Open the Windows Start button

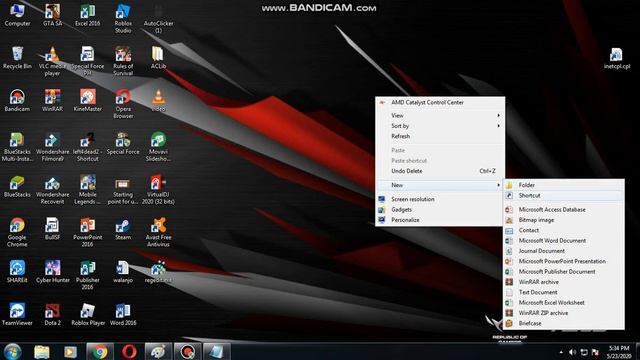point(12,351)
